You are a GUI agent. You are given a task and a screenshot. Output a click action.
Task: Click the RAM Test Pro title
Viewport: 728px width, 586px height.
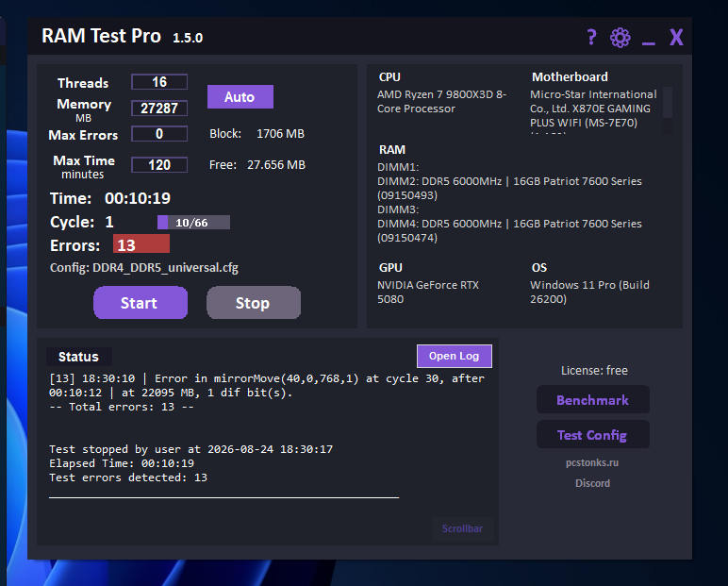click(101, 36)
